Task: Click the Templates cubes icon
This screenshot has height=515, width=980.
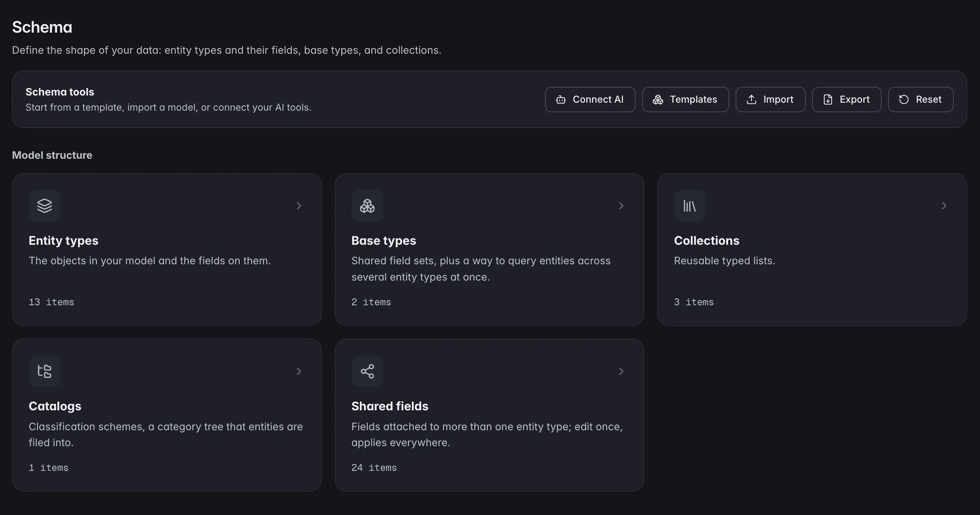Action: (x=658, y=99)
